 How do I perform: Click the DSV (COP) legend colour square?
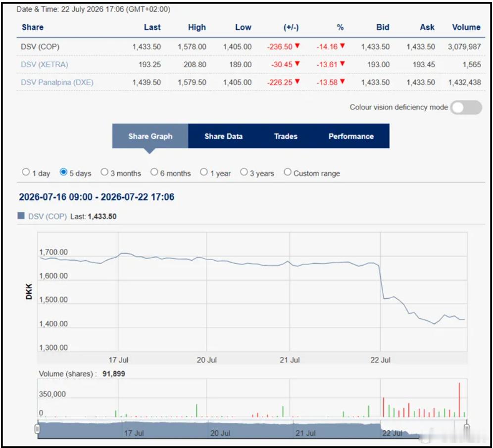coord(21,216)
